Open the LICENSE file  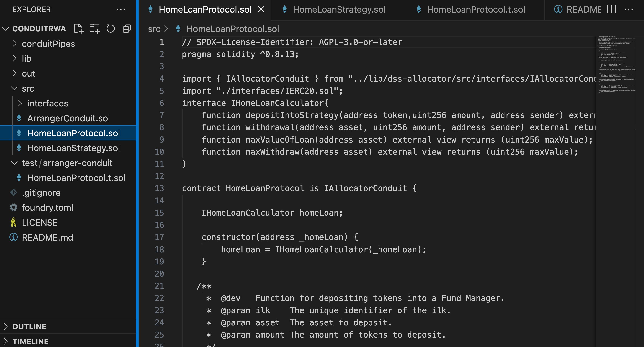[68, 222]
